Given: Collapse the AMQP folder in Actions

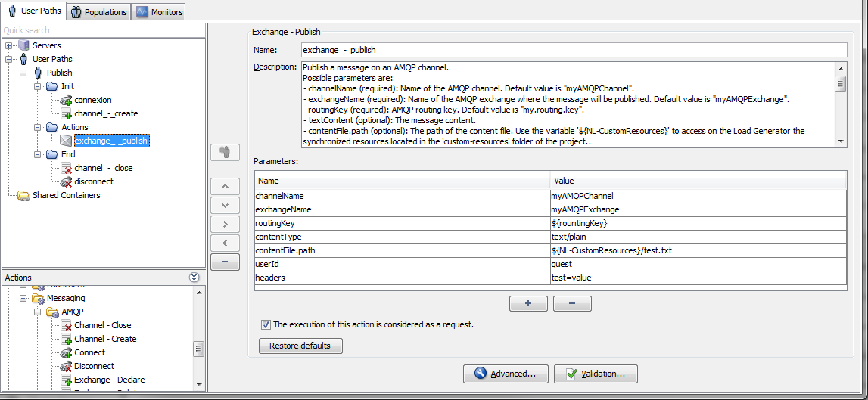Looking at the screenshot, I should coord(36,312).
